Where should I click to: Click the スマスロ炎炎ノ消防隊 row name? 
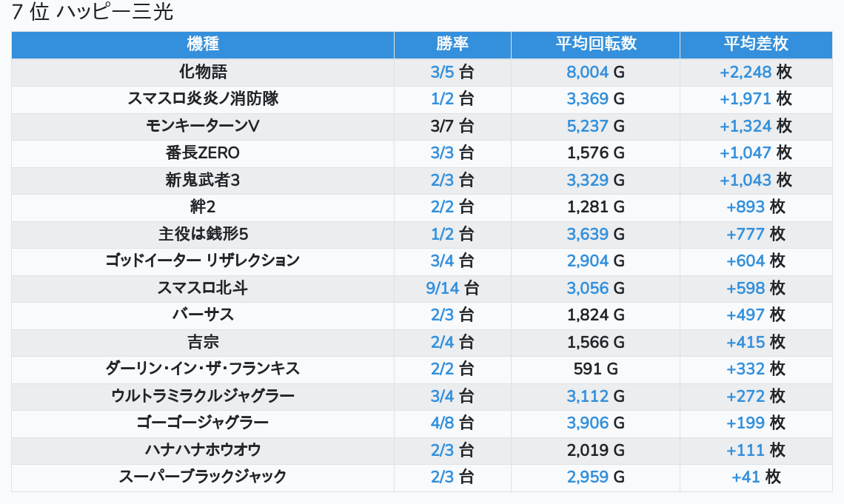click(203, 98)
